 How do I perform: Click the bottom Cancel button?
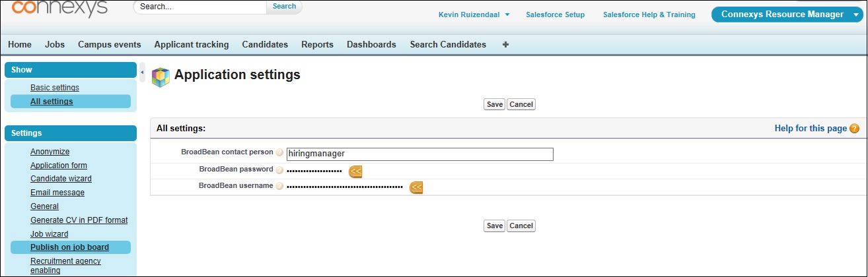521,226
